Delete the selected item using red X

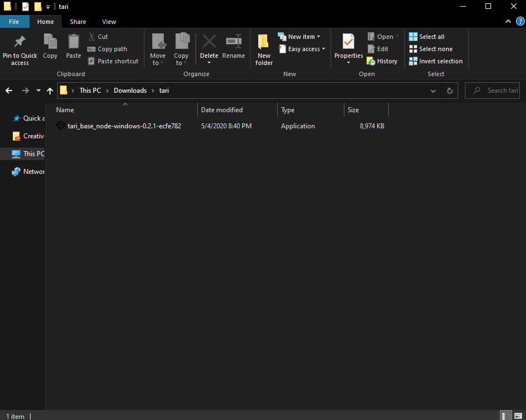(209, 42)
